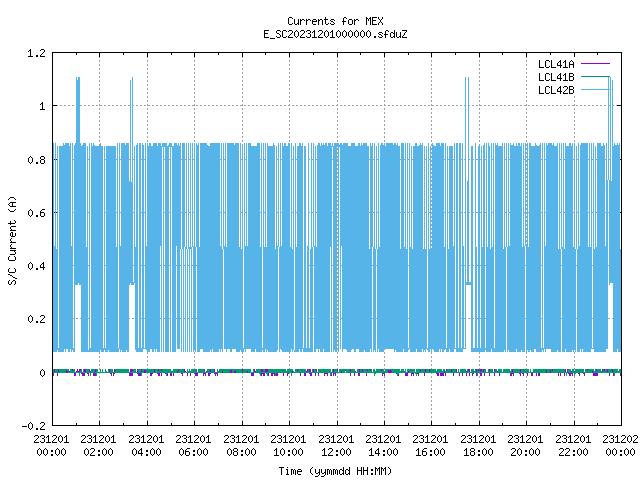Click the 231201 08:00 x-axis tick label
Viewport: 640px width, 480px height.
click(241, 446)
